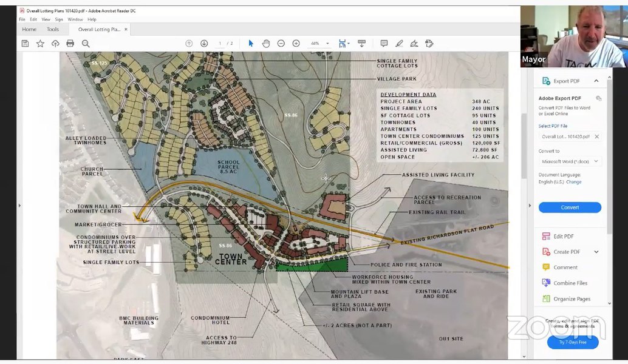Image resolution: width=628 pixels, height=364 pixels.
Task: Click the Select PDF File link
Action: [x=553, y=126]
